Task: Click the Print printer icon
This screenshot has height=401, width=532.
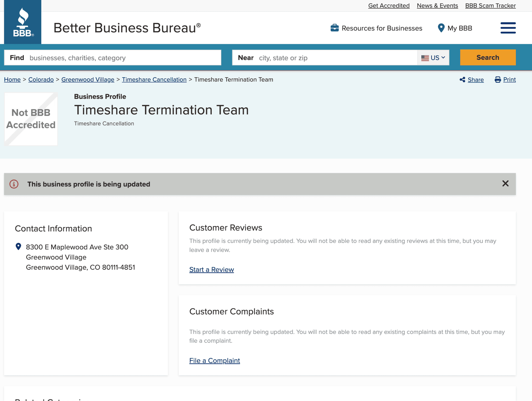Action: pos(498,80)
